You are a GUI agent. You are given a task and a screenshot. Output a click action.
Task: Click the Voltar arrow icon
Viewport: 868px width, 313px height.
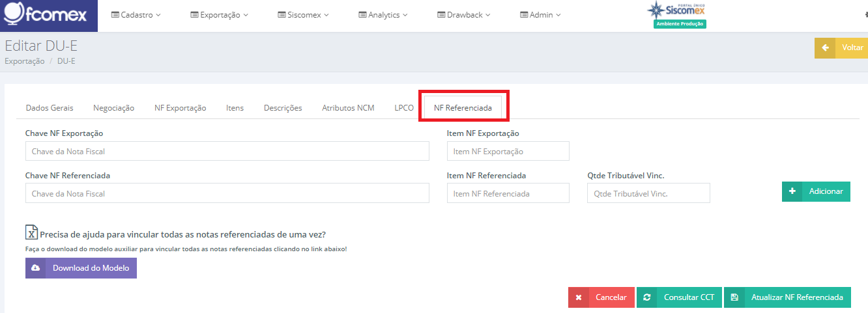click(825, 48)
